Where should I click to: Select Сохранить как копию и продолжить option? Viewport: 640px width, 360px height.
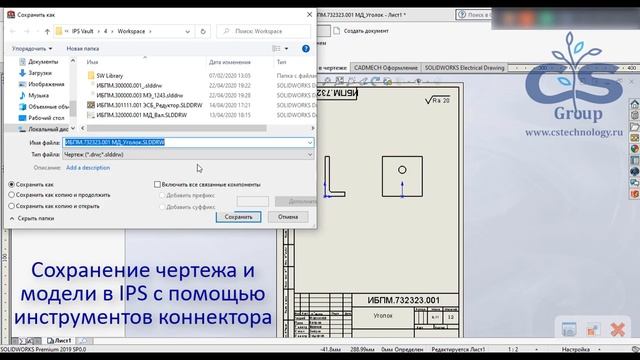coord(11,195)
